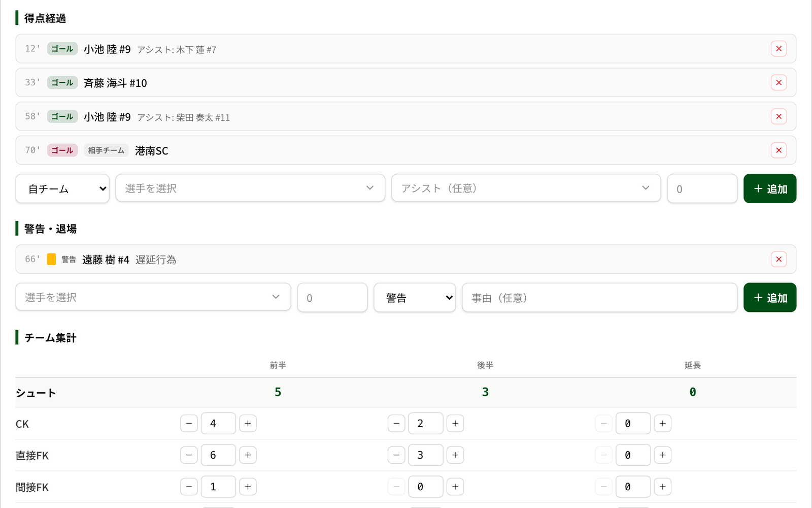Image resolution: width=812 pixels, height=508 pixels.
Task: Increase second-half 直接FK count
Action: [x=455, y=455]
